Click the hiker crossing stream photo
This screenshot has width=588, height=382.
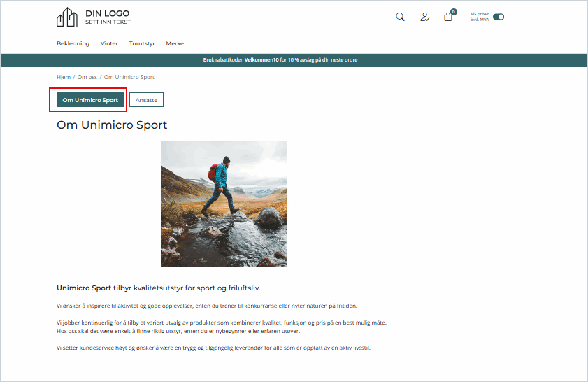point(224,204)
